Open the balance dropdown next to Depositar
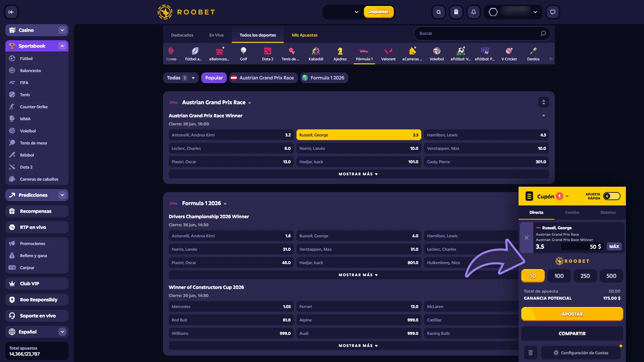Viewport: 644px width, 362px height. tap(356, 12)
